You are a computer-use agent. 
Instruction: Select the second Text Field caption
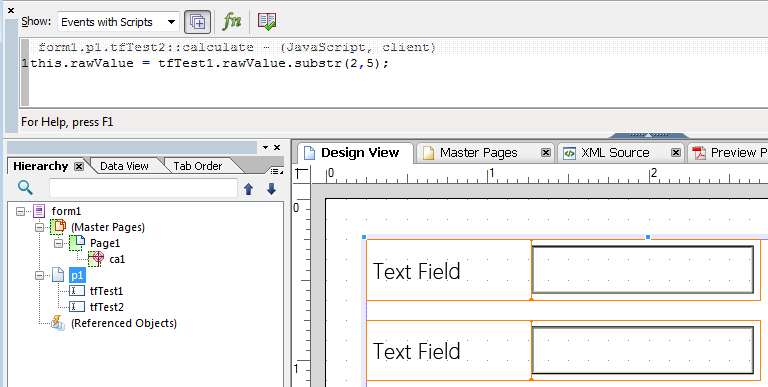tap(416, 351)
